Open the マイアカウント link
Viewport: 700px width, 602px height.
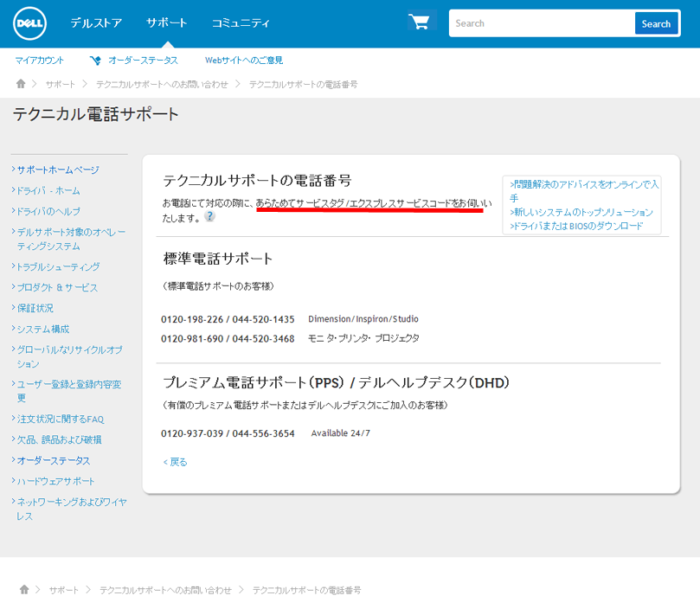click(40, 61)
